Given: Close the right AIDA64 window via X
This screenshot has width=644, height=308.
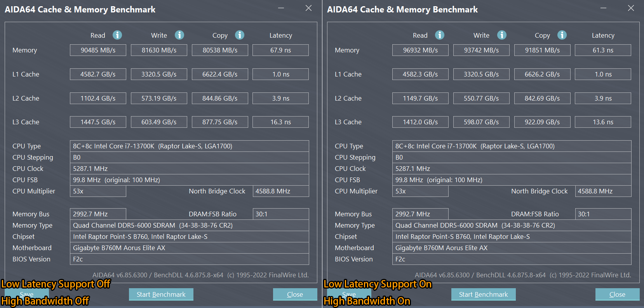Looking at the screenshot, I should click(631, 8).
